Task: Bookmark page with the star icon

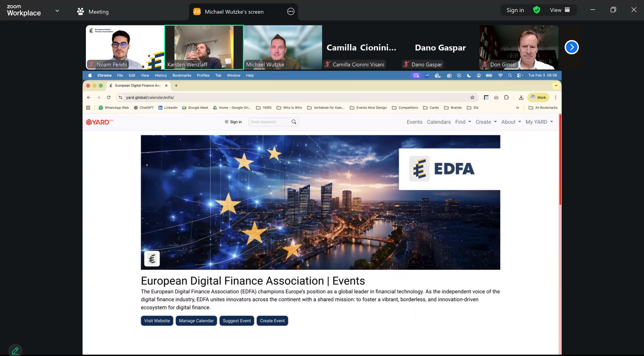Action: click(x=472, y=97)
